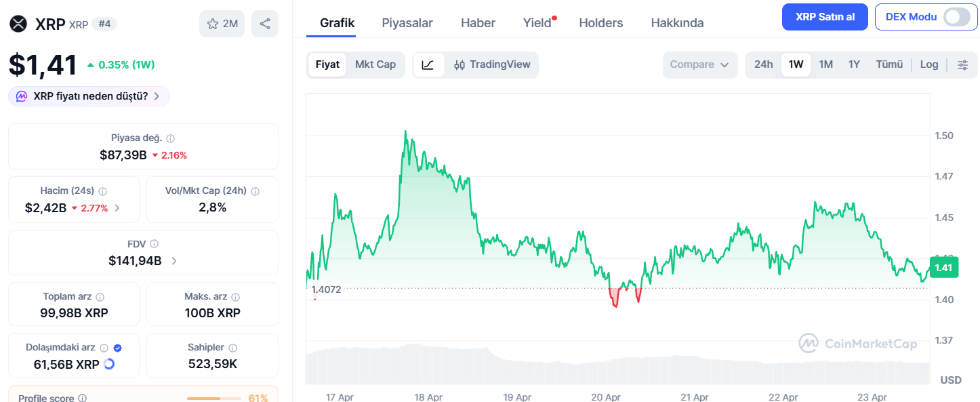The width and height of the screenshot is (980, 402).
Task: Open the XRP fiyatı neden düştü link
Action: point(88,96)
